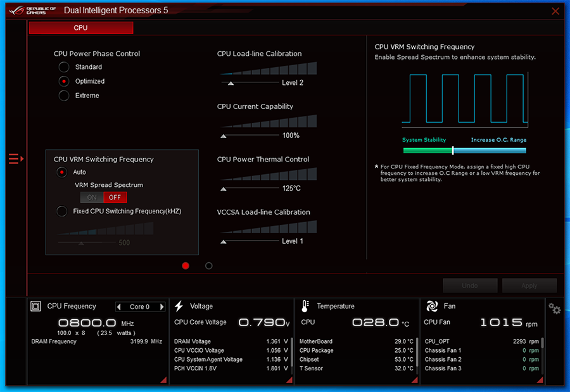The height and width of the screenshot is (392, 570).
Task: Go to first page indicator dot
Action: pos(186,266)
